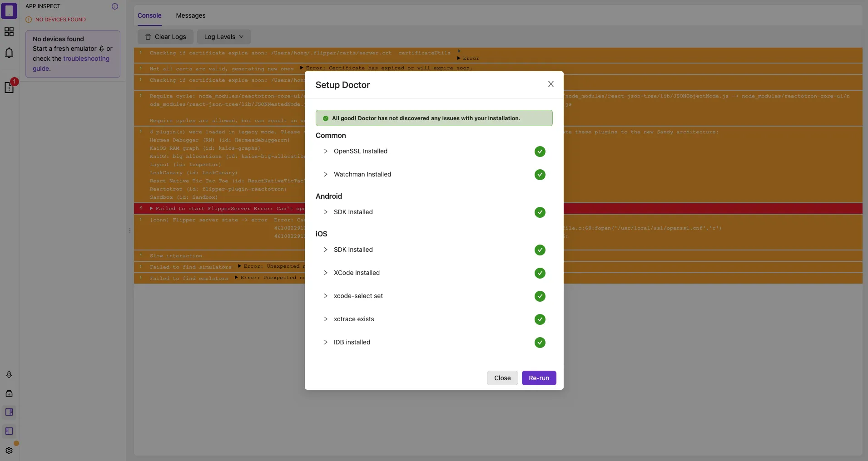The image size is (868, 461).
Task: Expand the Watchman Installed item
Action: pos(326,174)
